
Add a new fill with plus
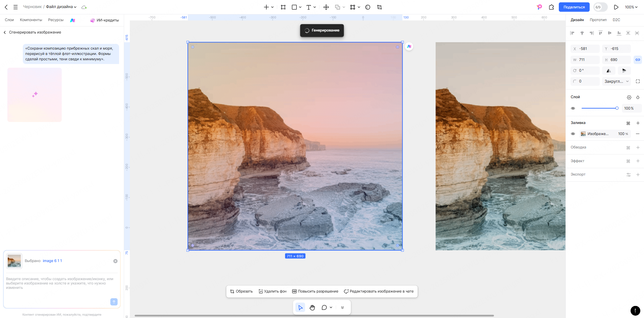pos(638,123)
